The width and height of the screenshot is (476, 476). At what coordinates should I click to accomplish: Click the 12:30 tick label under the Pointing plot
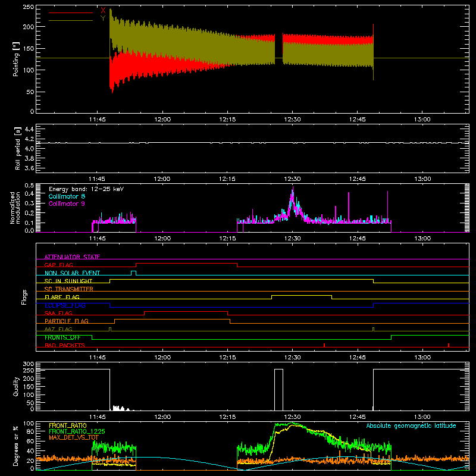pyautogui.click(x=292, y=120)
